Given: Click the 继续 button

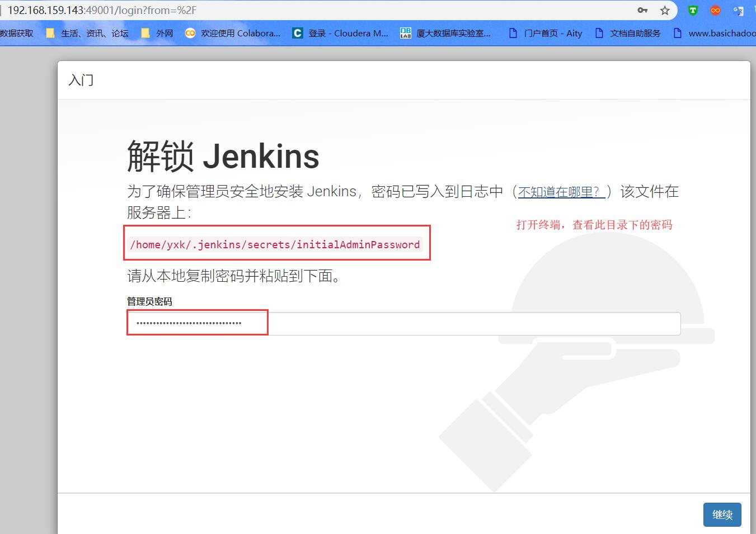Looking at the screenshot, I should [722, 514].
